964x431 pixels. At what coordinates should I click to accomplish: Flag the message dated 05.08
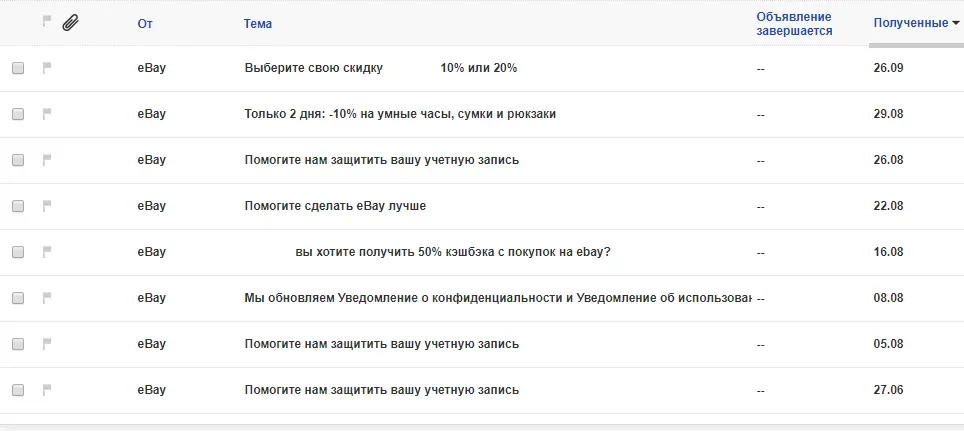pyautogui.click(x=47, y=344)
